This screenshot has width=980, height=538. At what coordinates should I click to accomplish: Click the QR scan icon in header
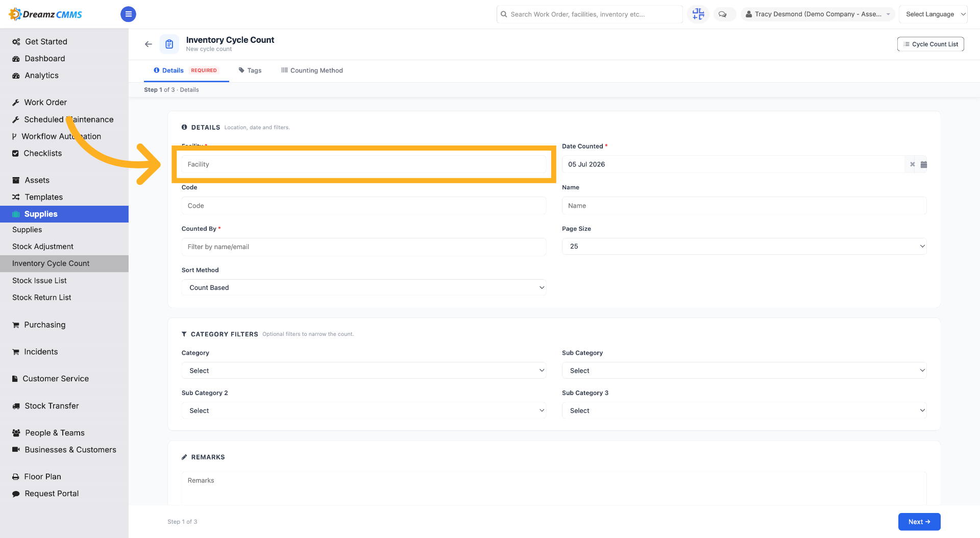698,14
